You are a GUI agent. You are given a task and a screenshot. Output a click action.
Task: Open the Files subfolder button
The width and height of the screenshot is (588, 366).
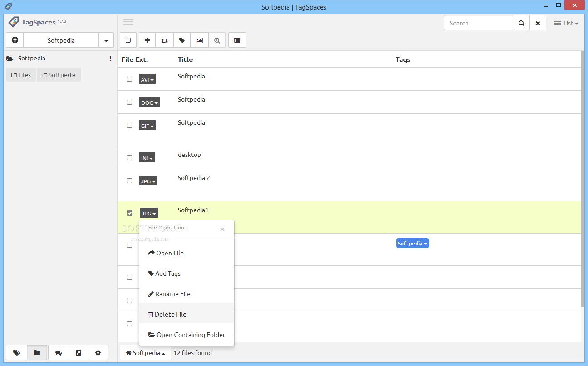[21, 75]
